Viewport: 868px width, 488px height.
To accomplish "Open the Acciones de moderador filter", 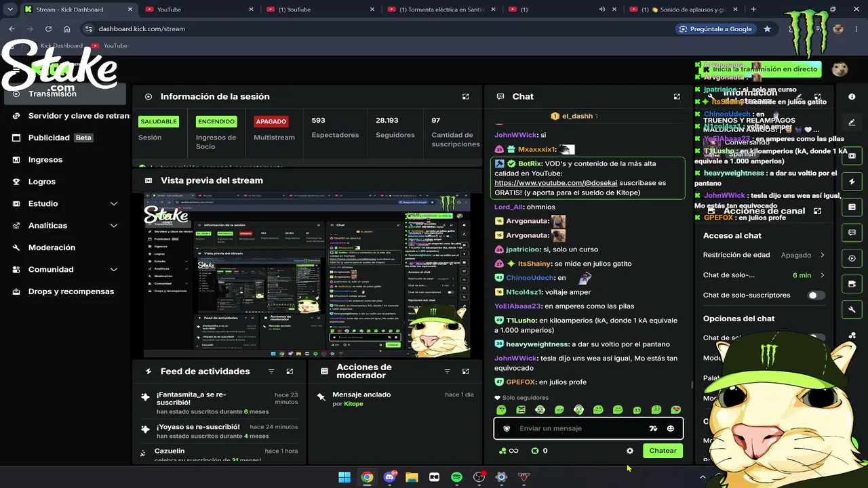I will click(x=447, y=371).
